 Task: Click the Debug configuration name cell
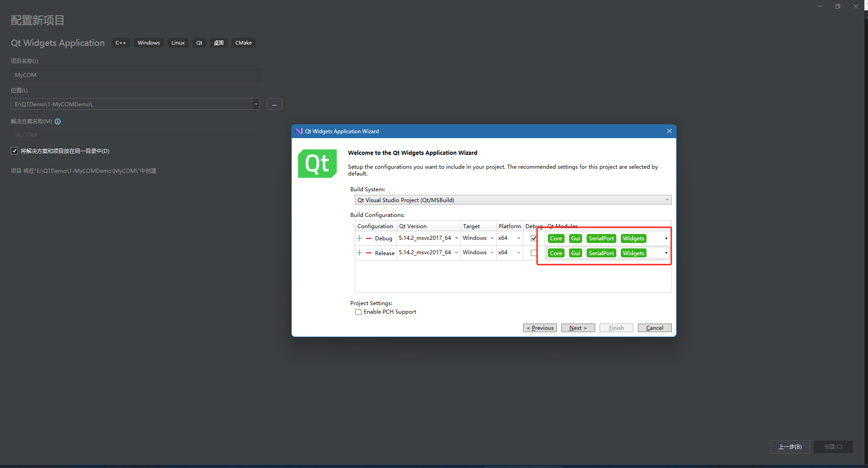click(x=384, y=238)
